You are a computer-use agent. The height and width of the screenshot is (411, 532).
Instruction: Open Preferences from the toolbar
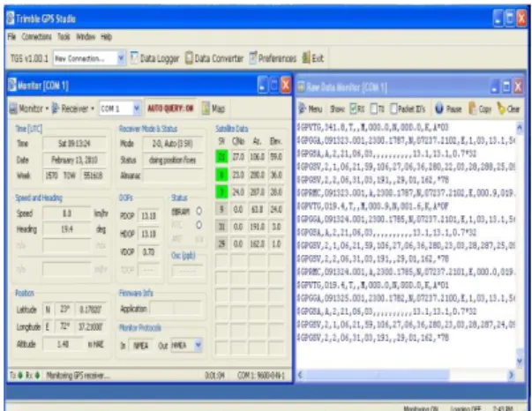pyautogui.click(x=273, y=58)
